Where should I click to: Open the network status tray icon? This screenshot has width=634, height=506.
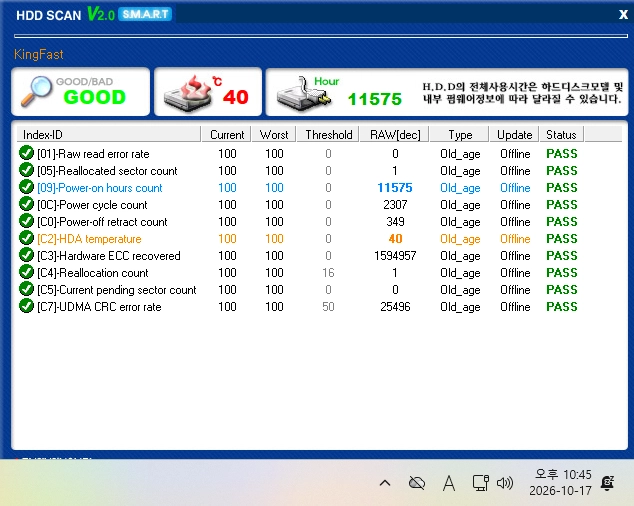click(481, 483)
